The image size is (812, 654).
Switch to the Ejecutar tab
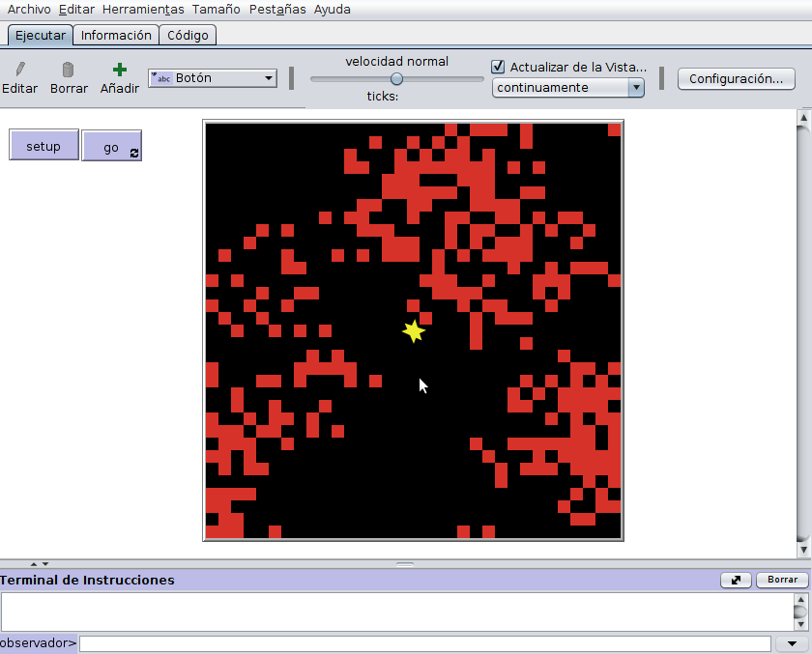pyautogui.click(x=41, y=35)
